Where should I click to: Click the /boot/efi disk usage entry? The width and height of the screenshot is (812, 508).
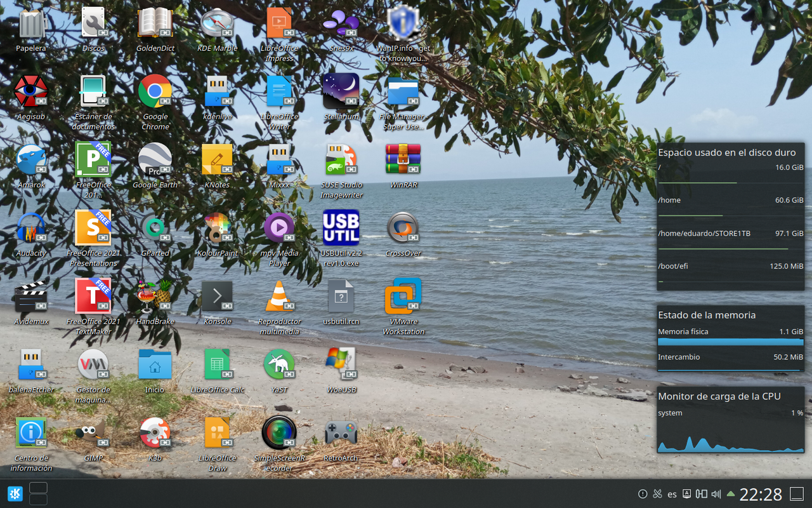731,273
